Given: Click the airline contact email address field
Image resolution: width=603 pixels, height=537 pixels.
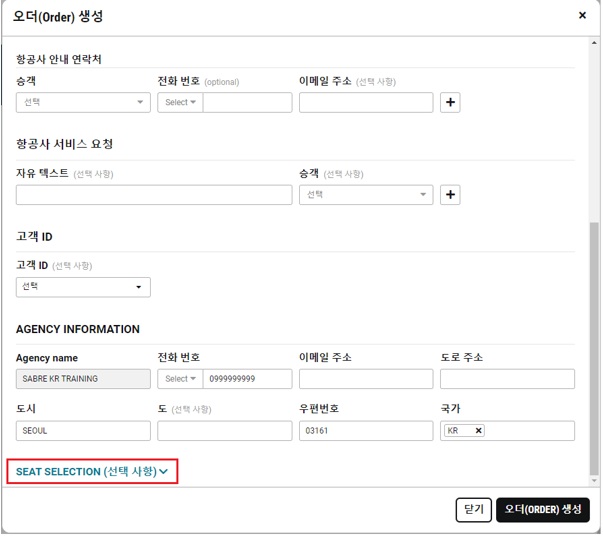Looking at the screenshot, I should (366, 102).
